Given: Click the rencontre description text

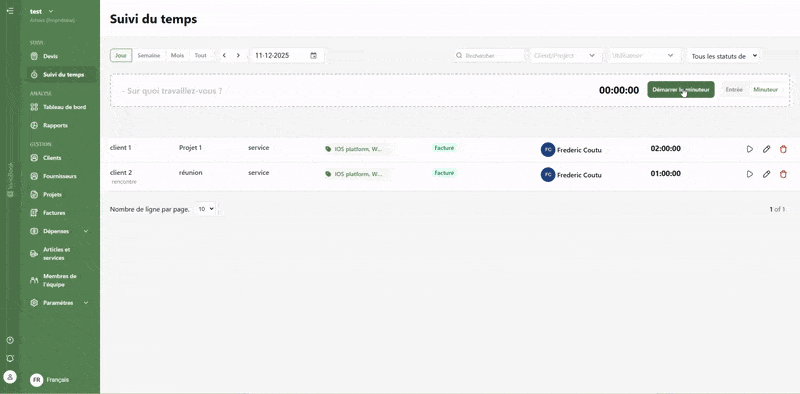Looking at the screenshot, I should (124, 182).
